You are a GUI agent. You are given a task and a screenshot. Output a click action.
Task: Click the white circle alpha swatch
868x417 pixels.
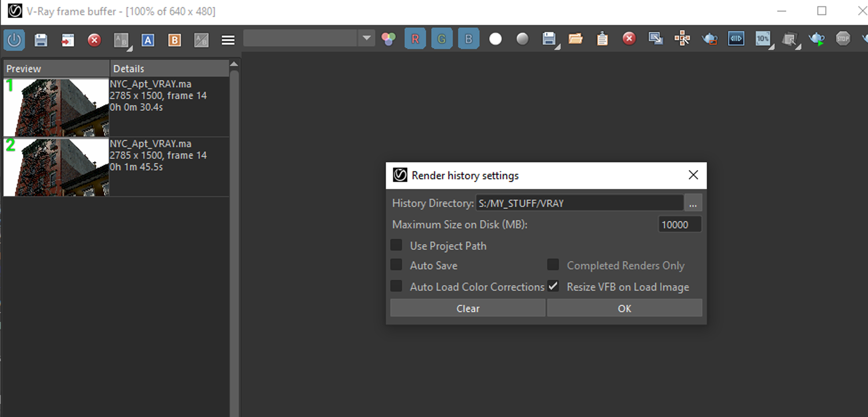click(495, 39)
